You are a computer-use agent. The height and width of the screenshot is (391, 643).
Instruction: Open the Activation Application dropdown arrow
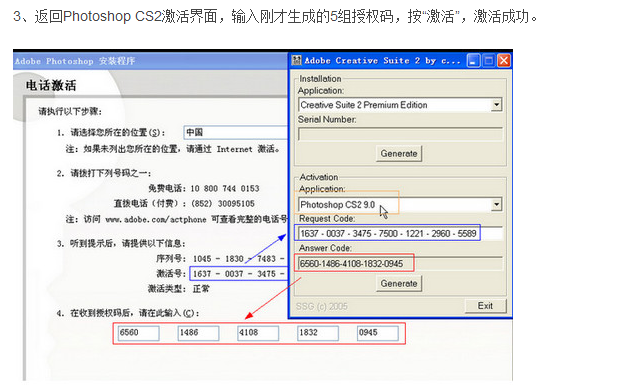(496, 204)
